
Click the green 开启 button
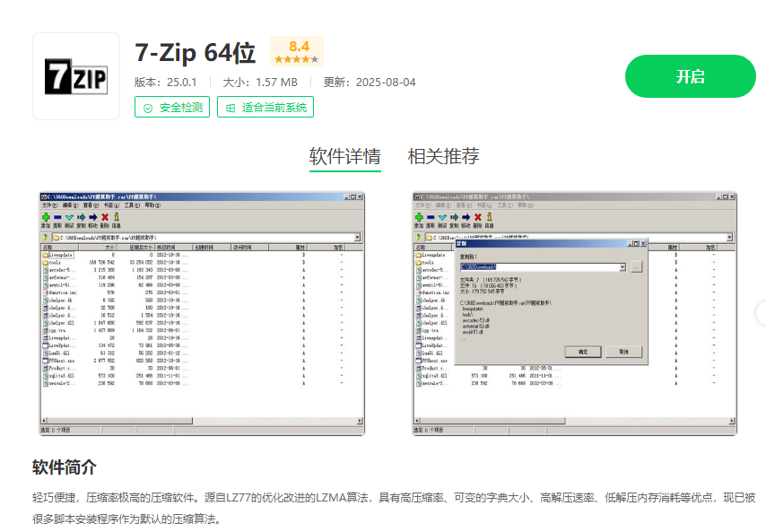[690, 77]
